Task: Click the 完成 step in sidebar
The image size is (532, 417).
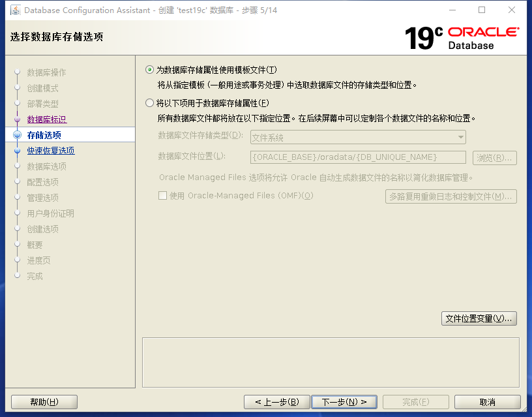Action: [35, 276]
